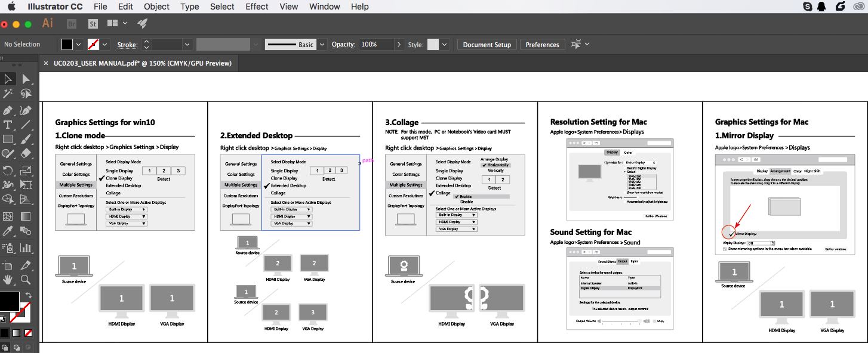The image size is (868, 353).
Task: Select the Type tool
Action: click(x=8, y=125)
